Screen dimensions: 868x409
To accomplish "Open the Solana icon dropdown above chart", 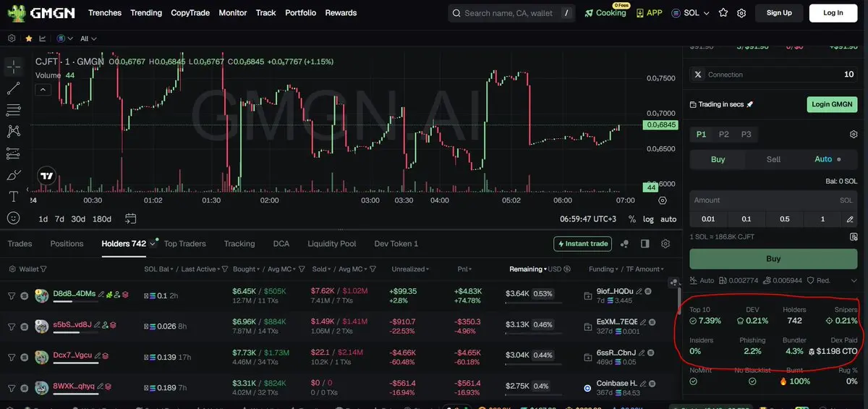I will click(65, 38).
